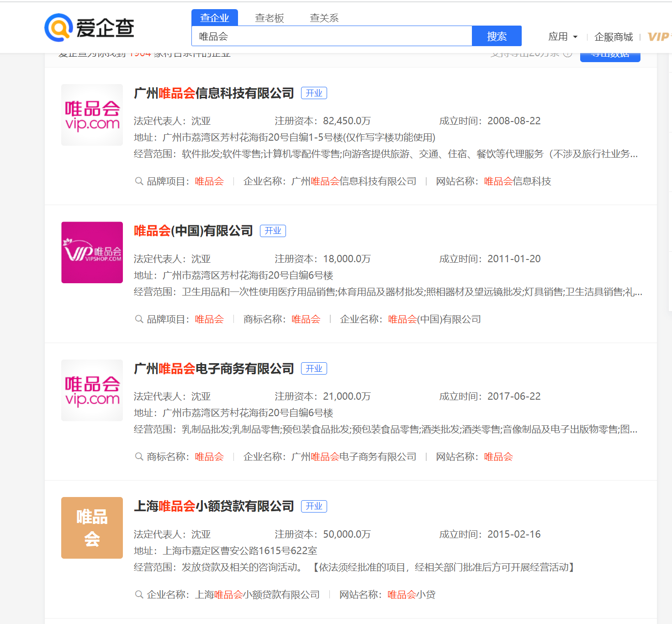This screenshot has width=672, height=624.
Task: Click founding date 2008-08-22
Action: (x=514, y=121)
